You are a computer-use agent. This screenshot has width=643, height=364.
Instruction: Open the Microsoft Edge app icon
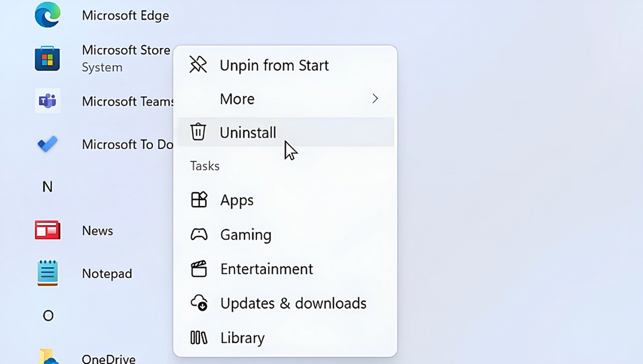click(x=48, y=15)
